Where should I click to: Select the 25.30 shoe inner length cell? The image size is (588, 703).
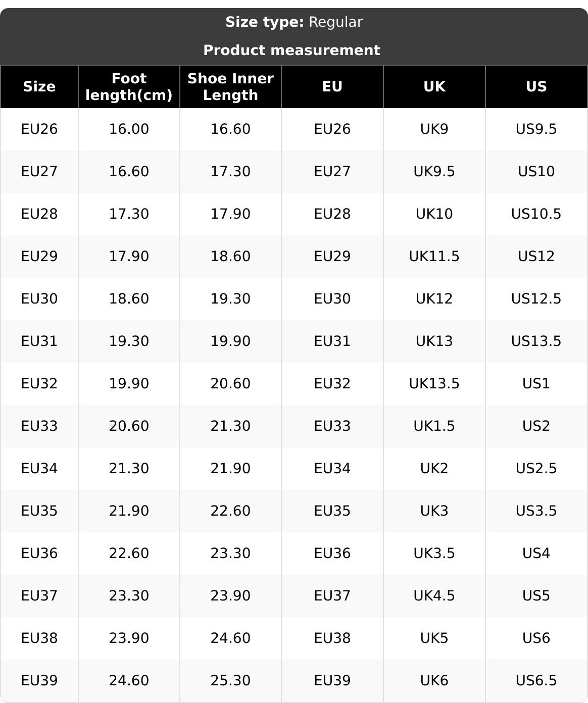[230, 681]
